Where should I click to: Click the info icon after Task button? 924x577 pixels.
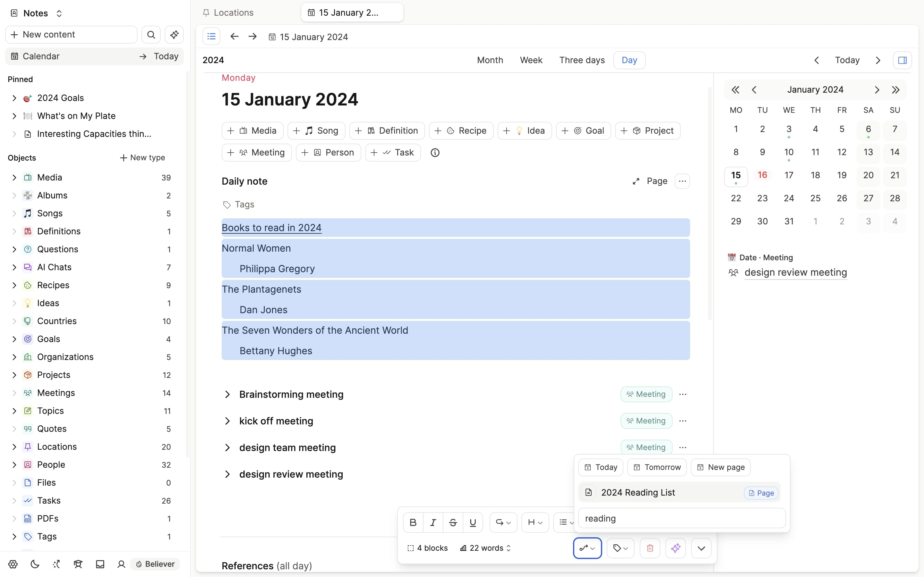pos(434,153)
